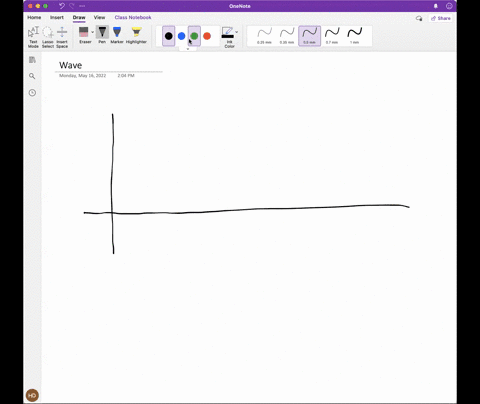Activate the Text Mode tool

(x=33, y=37)
